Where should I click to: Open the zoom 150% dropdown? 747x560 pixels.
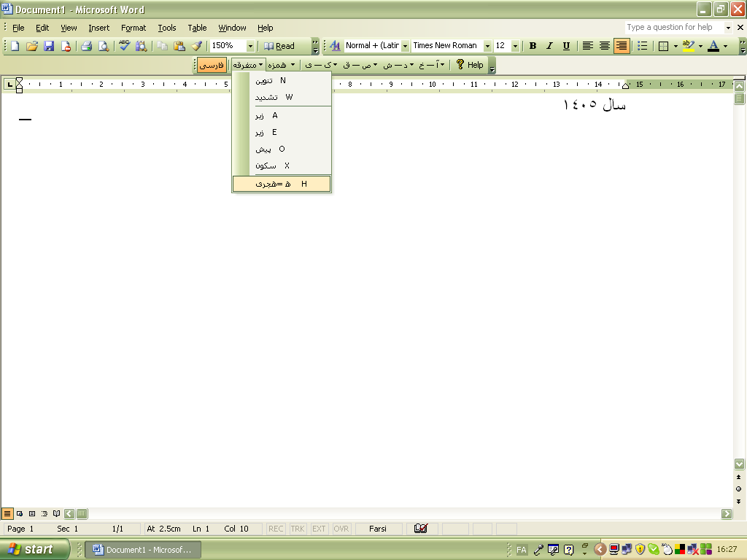[x=250, y=46]
